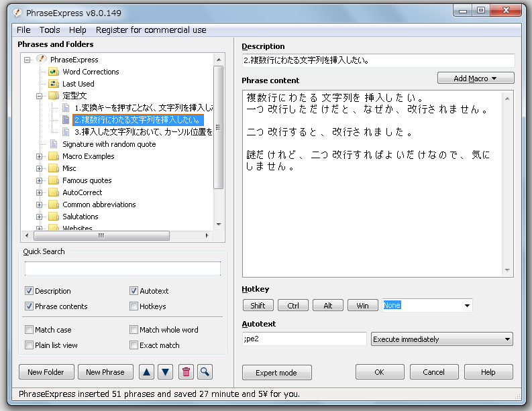Click the Description text field

click(x=378, y=60)
